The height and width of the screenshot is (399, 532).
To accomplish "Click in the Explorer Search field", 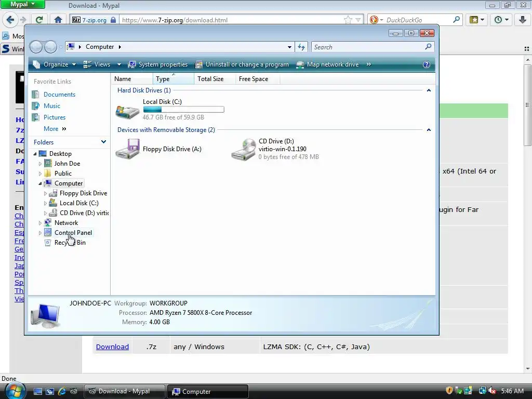I will point(368,47).
